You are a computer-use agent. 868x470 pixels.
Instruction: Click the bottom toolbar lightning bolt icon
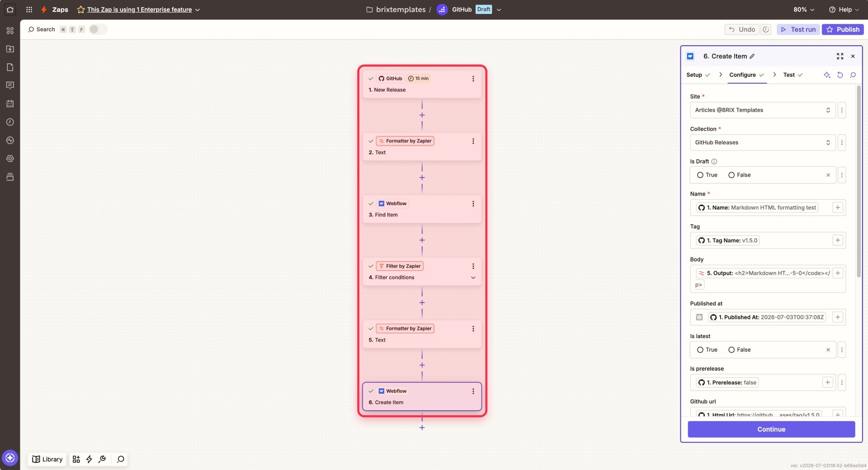point(89,459)
